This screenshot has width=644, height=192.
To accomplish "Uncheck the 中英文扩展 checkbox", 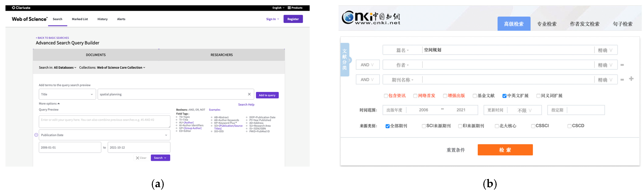I will pos(504,96).
